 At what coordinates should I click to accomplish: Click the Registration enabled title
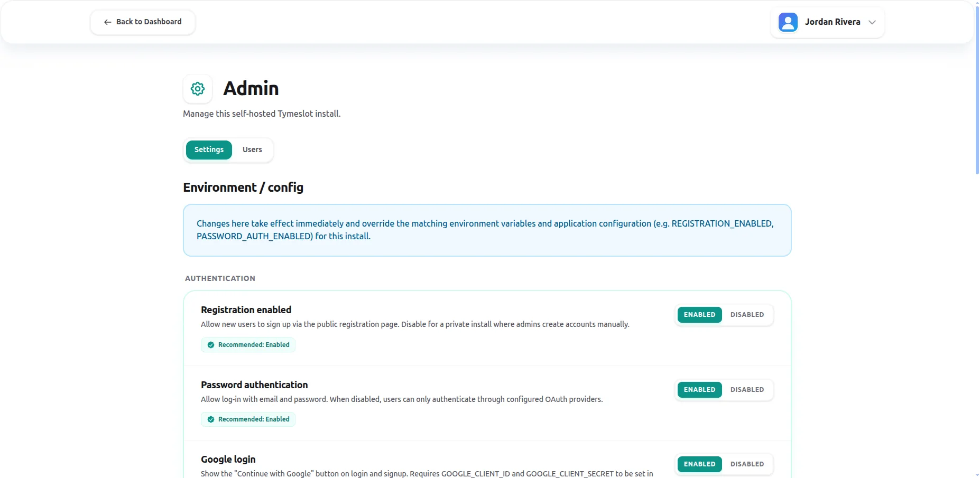pos(246,310)
